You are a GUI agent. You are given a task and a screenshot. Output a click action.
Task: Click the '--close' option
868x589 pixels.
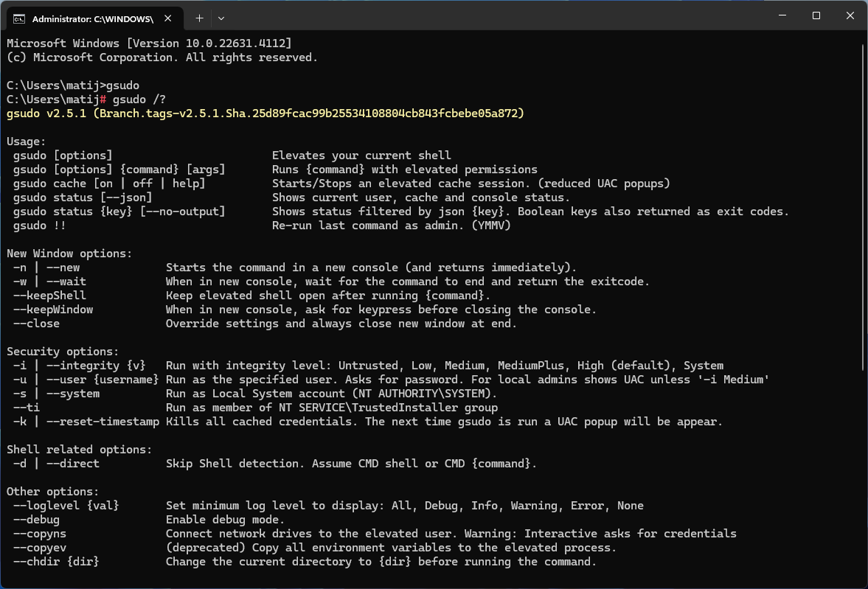37,324
